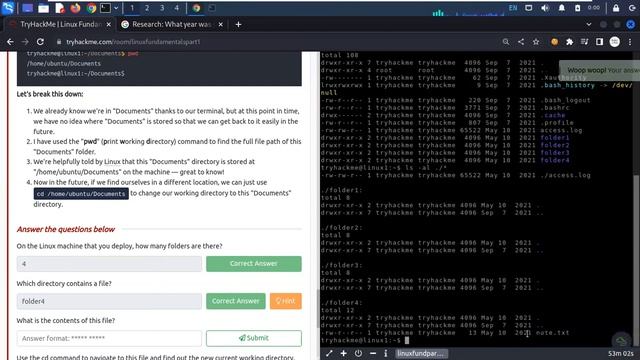Expand the Chrome tab search chevron

[589, 24]
